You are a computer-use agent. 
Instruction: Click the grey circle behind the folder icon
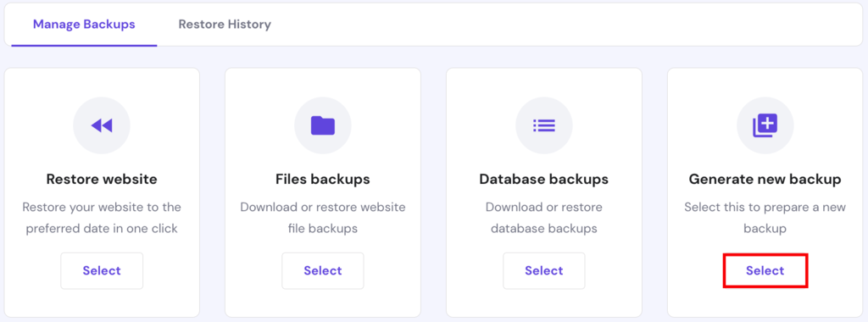pos(323,125)
